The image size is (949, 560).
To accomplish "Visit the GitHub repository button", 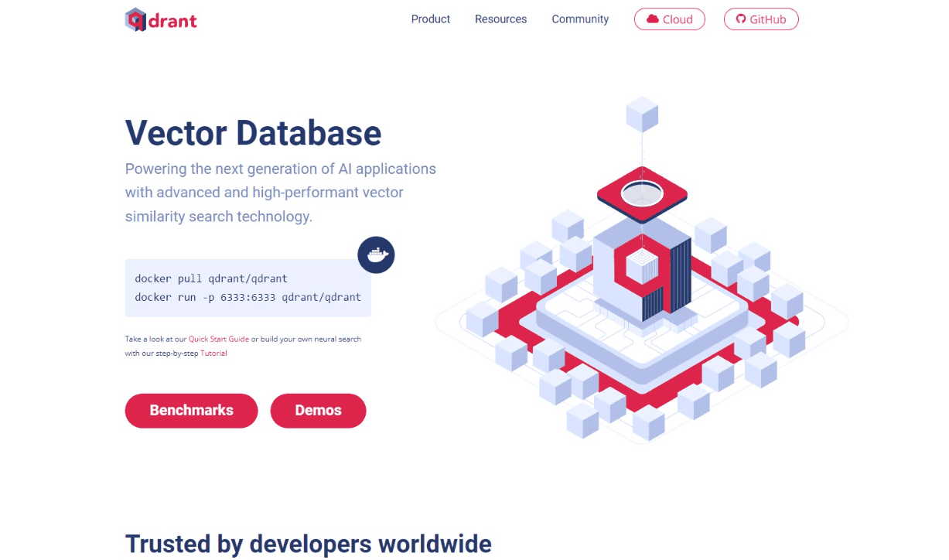I will click(761, 19).
